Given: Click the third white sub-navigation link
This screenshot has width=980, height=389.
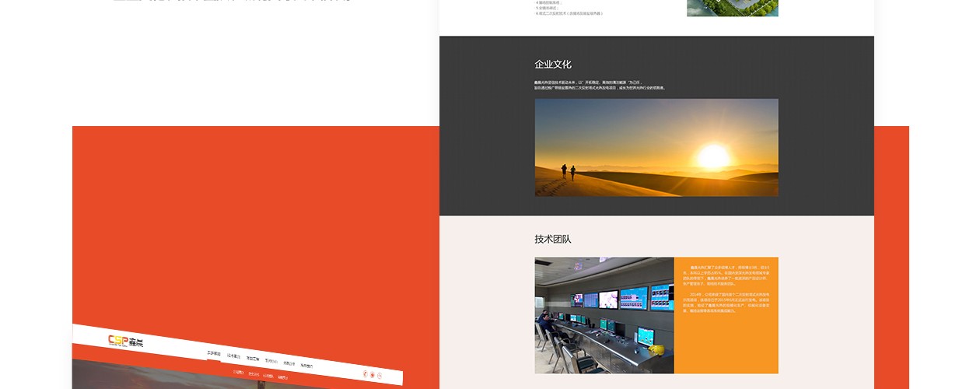Looking at the screenshot, I should coord(268,376).
